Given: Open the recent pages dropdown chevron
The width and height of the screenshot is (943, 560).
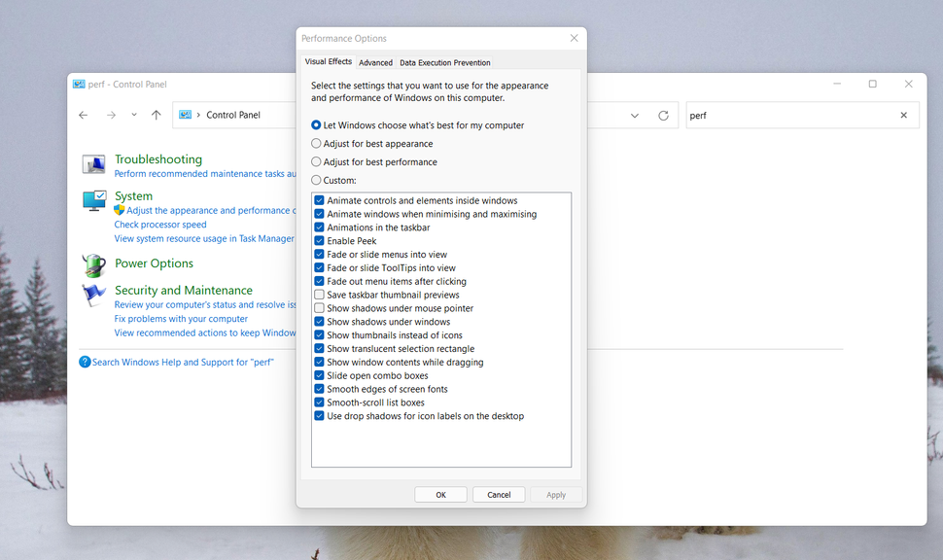Looking at the screenshot, I should tap(133, 115).
